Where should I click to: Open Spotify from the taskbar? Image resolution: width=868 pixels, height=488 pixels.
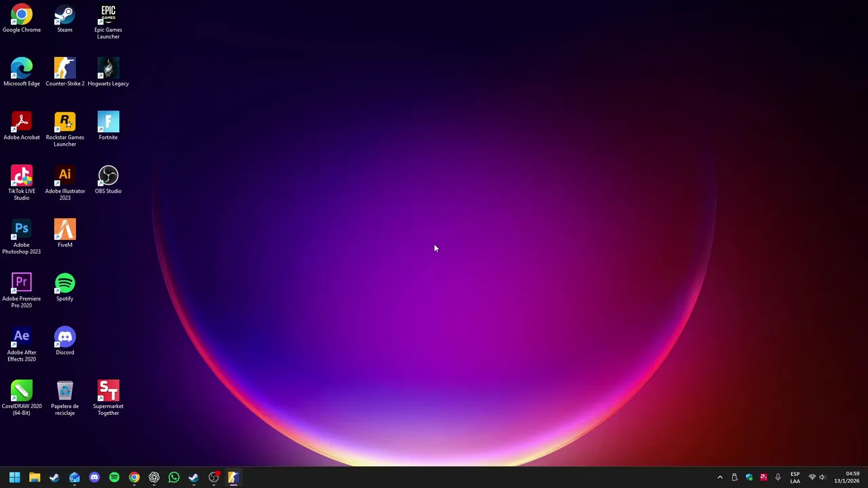coord(114,477)
